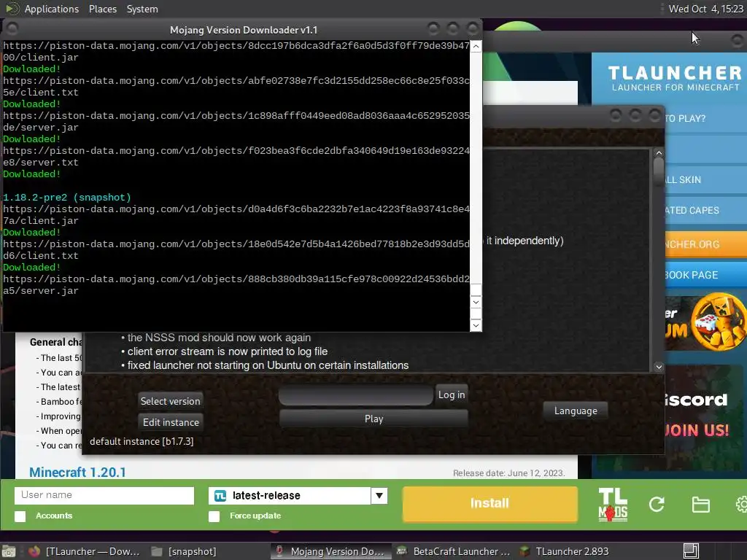
Task: Click the TLauncher refresh icon
Action: [x=657, y=505]
